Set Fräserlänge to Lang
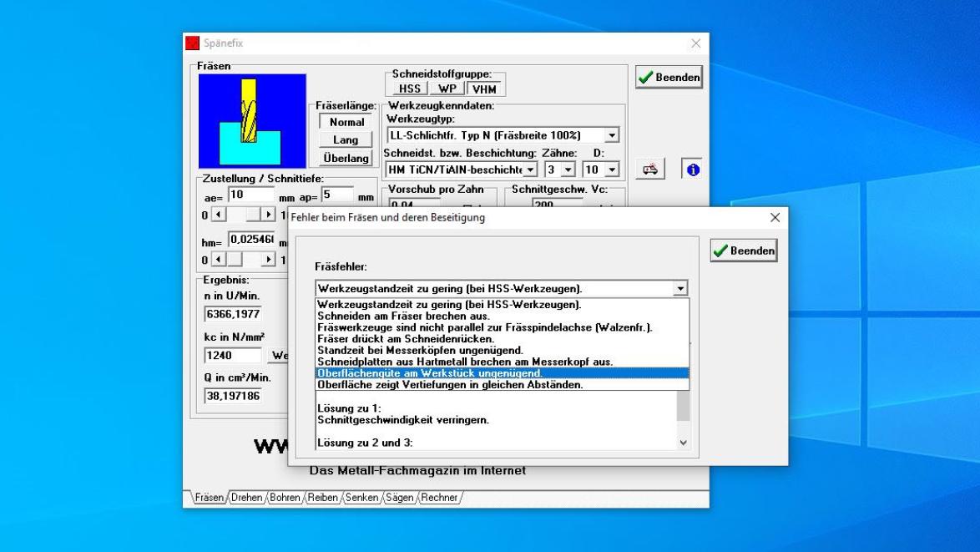 point(346,140)
